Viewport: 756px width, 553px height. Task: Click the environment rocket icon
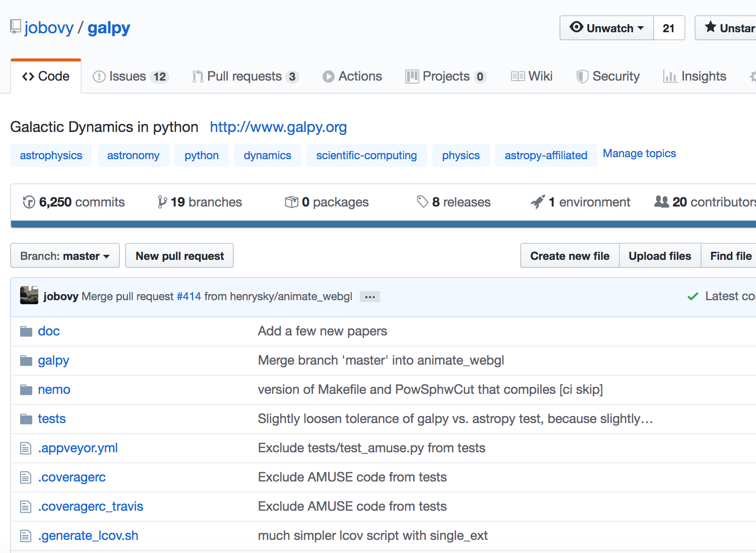point(538,202)
